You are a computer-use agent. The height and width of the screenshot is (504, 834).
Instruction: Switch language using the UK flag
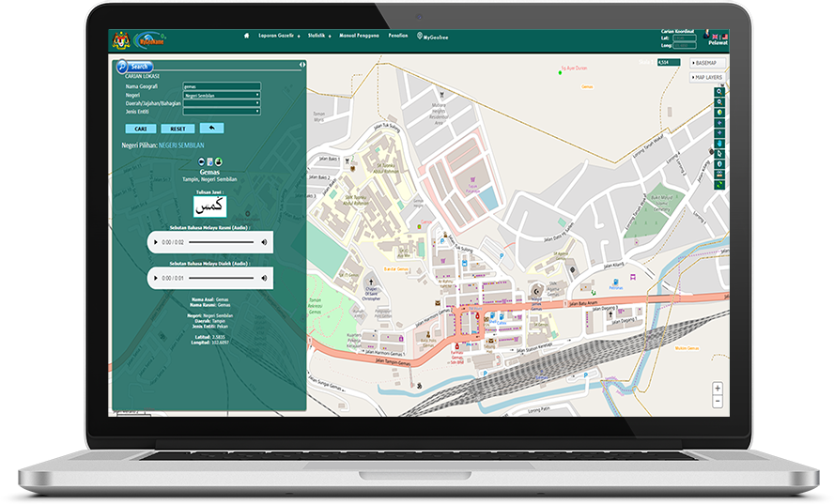(716, 37)
